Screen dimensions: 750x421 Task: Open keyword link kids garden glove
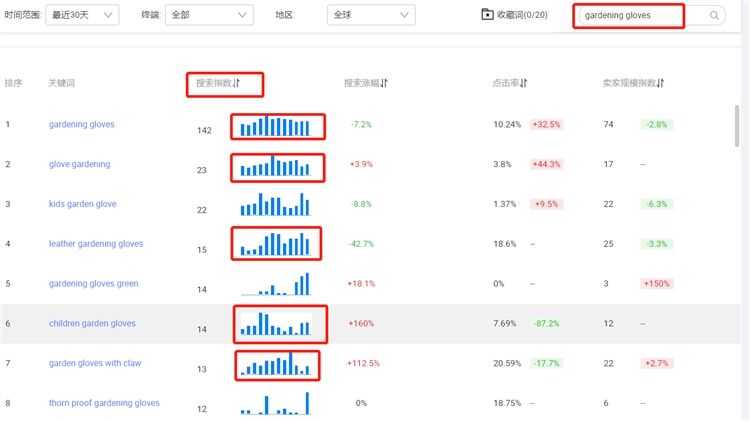83,204
